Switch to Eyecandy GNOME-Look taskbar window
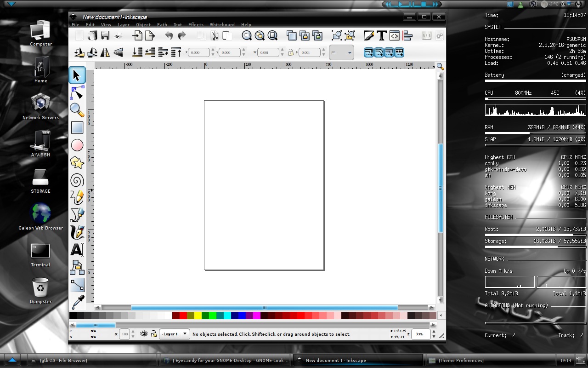Viewport: 588px width, 368px height. (x=225, y=360)
